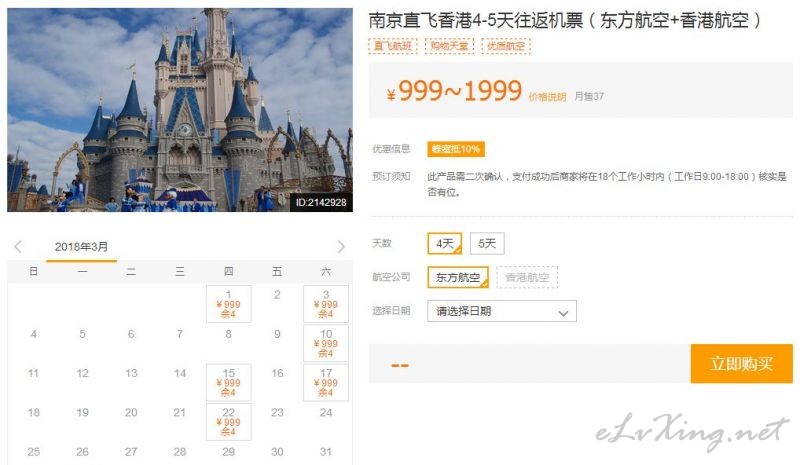Click the 优惠信息 label
Screen dimensions: 800x465
click(x=391, y=149)
